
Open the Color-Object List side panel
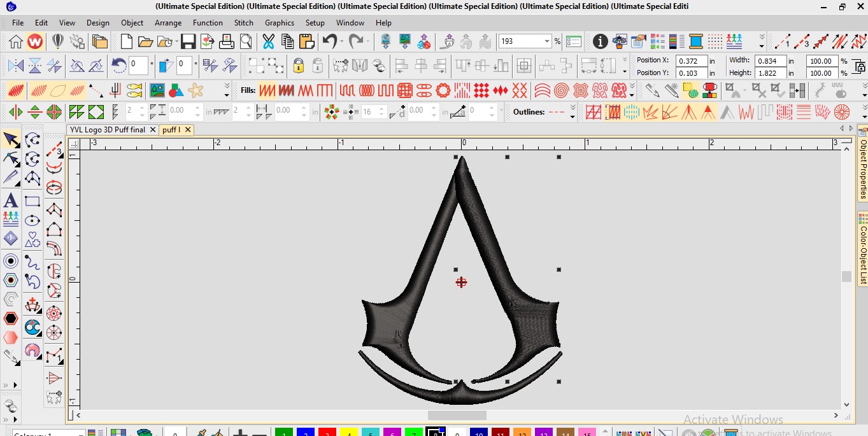863,249
